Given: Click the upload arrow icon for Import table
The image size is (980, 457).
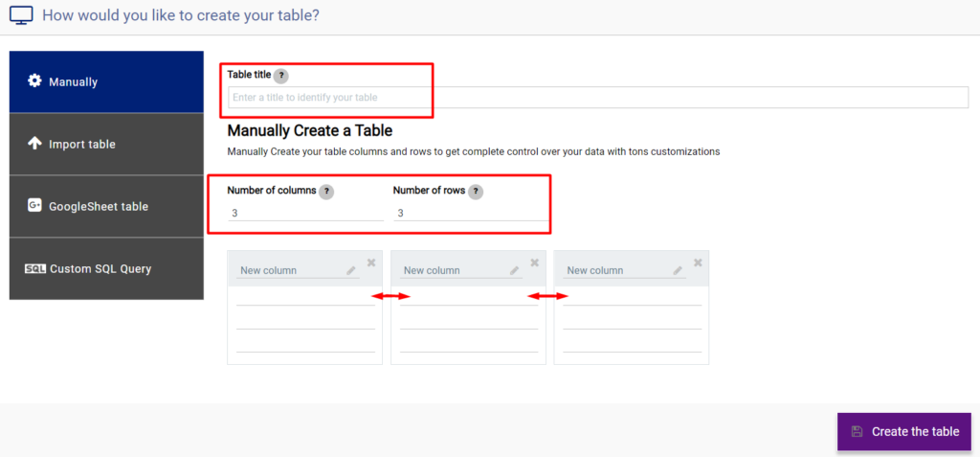Looking at the screenshot, I should (x=34, y=144).
